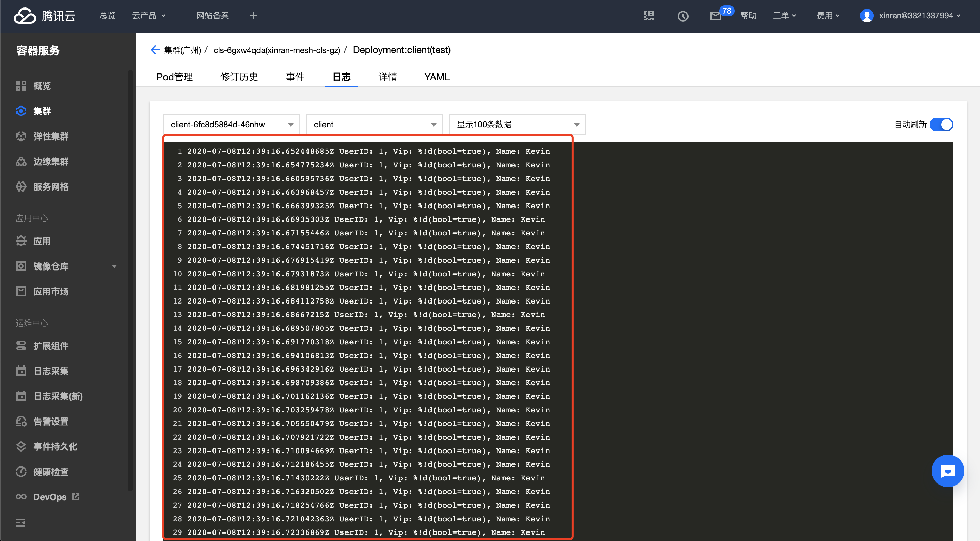
Task: Expand the 云产品 menu
Action: click(x=149, y=16)
